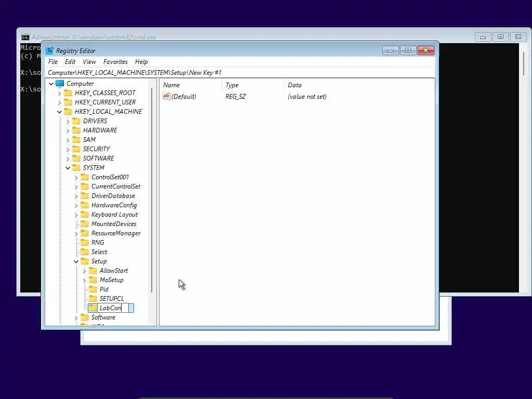Click the tree pane vertical scrollbar

coord(152,190)
